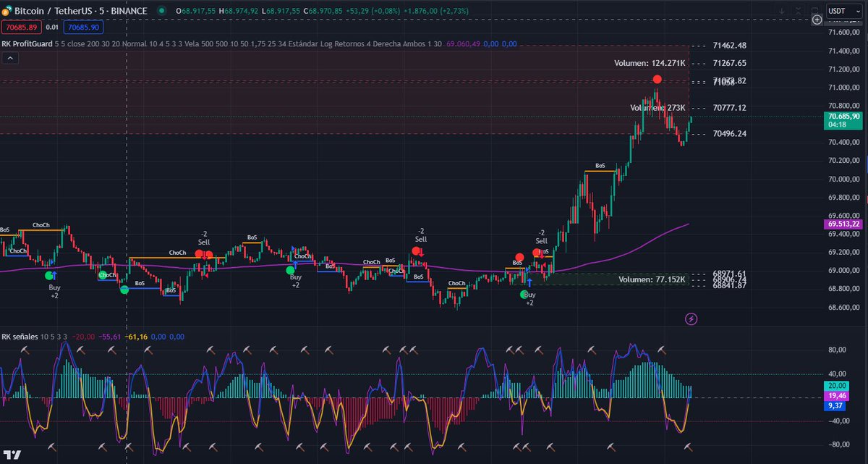Image resolution: width=868 pixels, height=464 pixels.
Task: Select the RK ProfitGuard indicator label
Action: [x=26, y=44]
